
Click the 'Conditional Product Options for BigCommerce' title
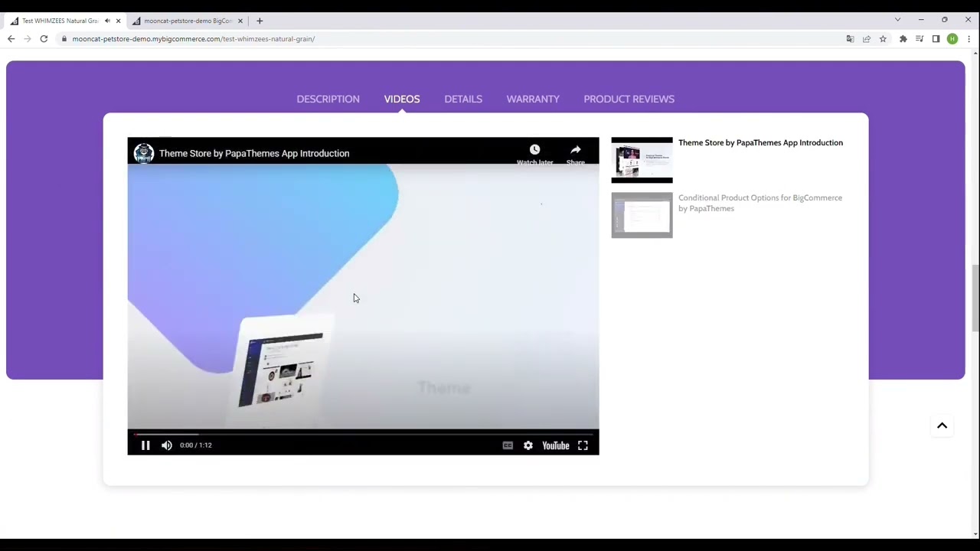(760, 203)
